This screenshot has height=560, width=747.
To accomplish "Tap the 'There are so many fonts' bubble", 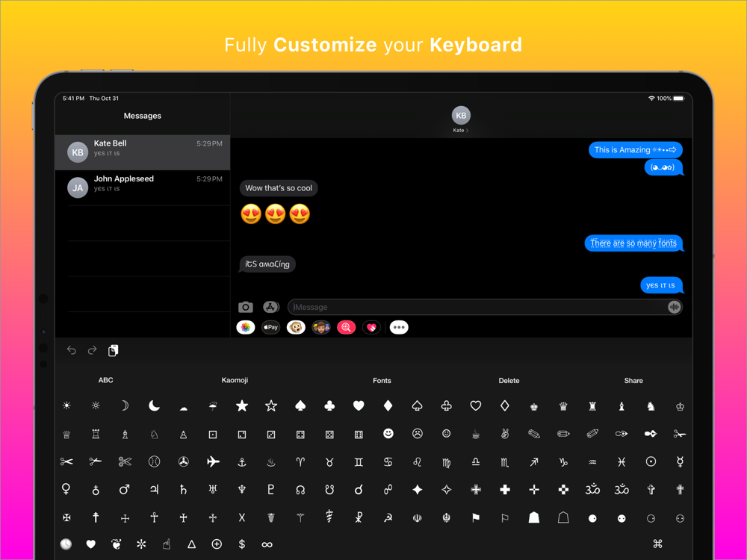I will click(x=633, y=243).
